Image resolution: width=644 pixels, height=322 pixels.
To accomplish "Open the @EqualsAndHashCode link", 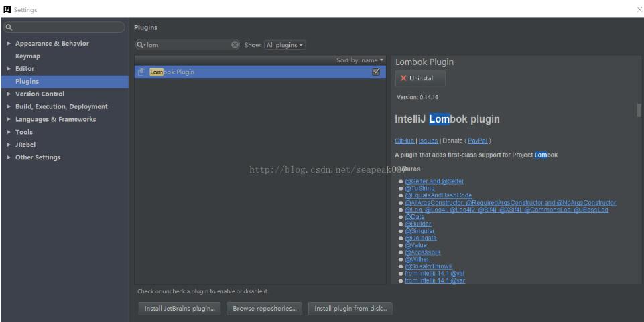I will click(x=438, y=195).
